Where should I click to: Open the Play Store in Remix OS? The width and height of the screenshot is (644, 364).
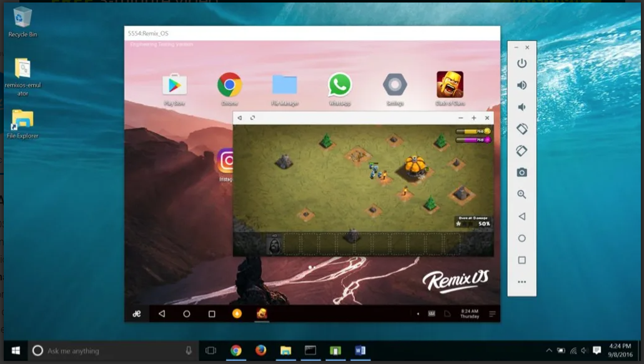click(173, 86)
